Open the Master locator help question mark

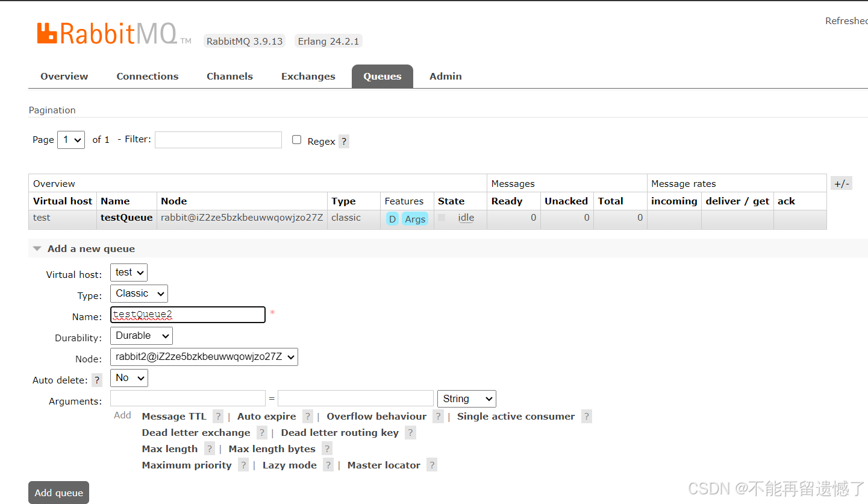point(432,465)
